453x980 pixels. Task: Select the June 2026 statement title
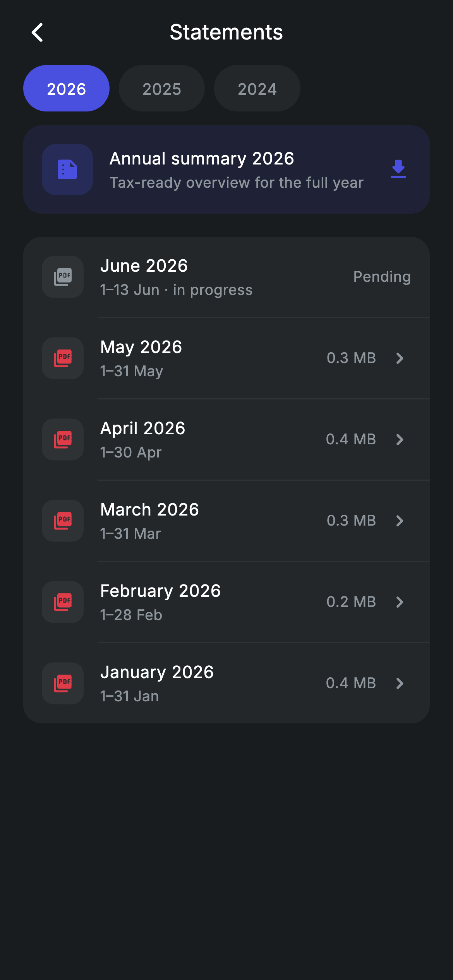tap(144, 266)
